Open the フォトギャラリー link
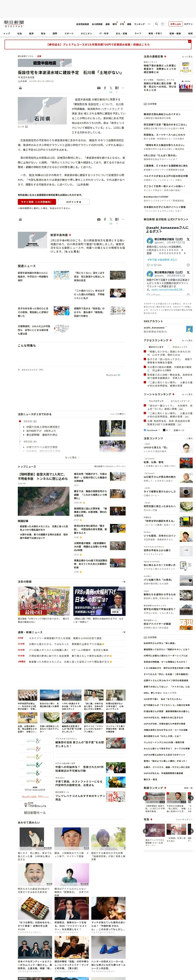Image resolution: width=196 pixels, height=980 pixels. click(184, 819)
